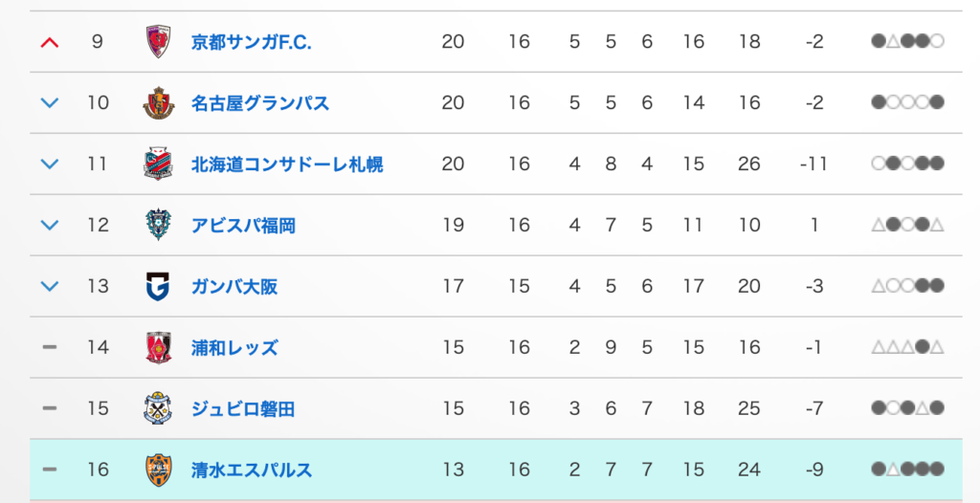Click the Nagoya Grampus club crest
Viewport: 980px width, 503px height.
(x=157, y=103)
